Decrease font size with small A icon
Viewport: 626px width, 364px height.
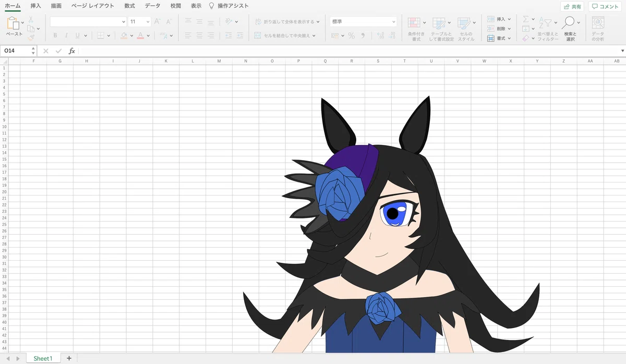tap(169, 21)
